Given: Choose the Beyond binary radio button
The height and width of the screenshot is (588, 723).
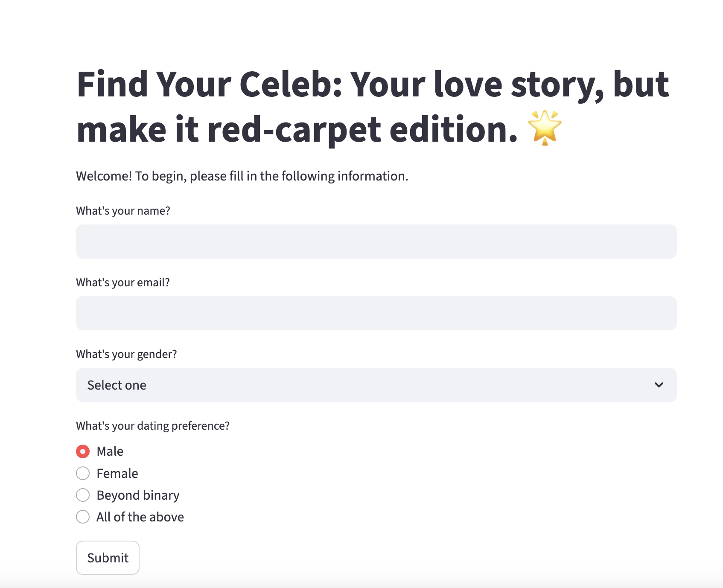Looking at the screenshot, I should click(83, 495).
